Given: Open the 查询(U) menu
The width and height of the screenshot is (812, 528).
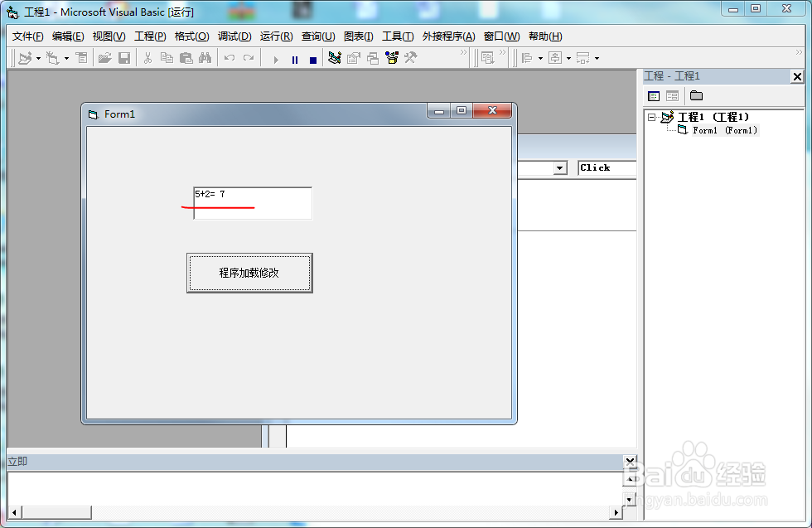Looking at the screenshot, I should pos(318,36).
